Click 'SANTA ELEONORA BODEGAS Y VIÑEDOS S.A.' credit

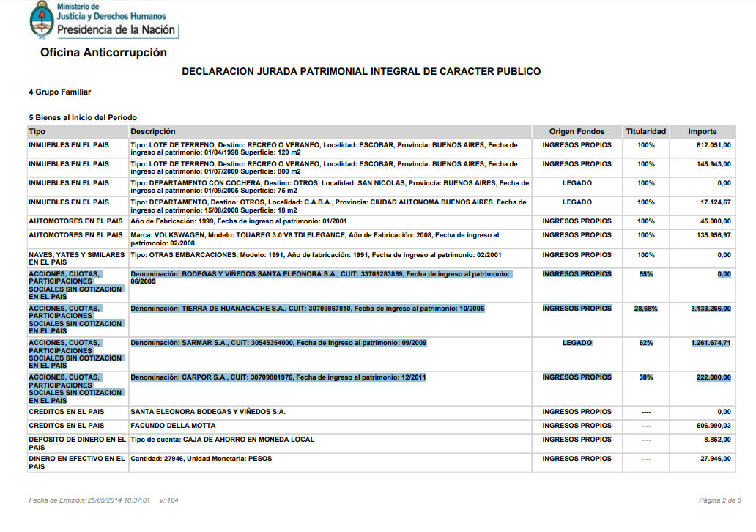coord(208,412)
